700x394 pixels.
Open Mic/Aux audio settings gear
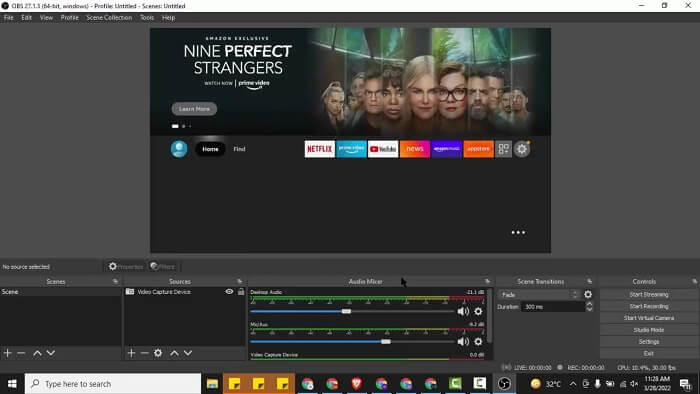(478, 341)
